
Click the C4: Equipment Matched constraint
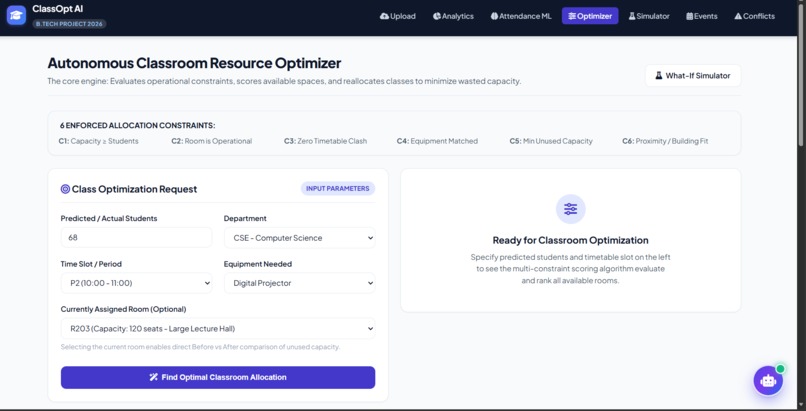coord(437,141)
